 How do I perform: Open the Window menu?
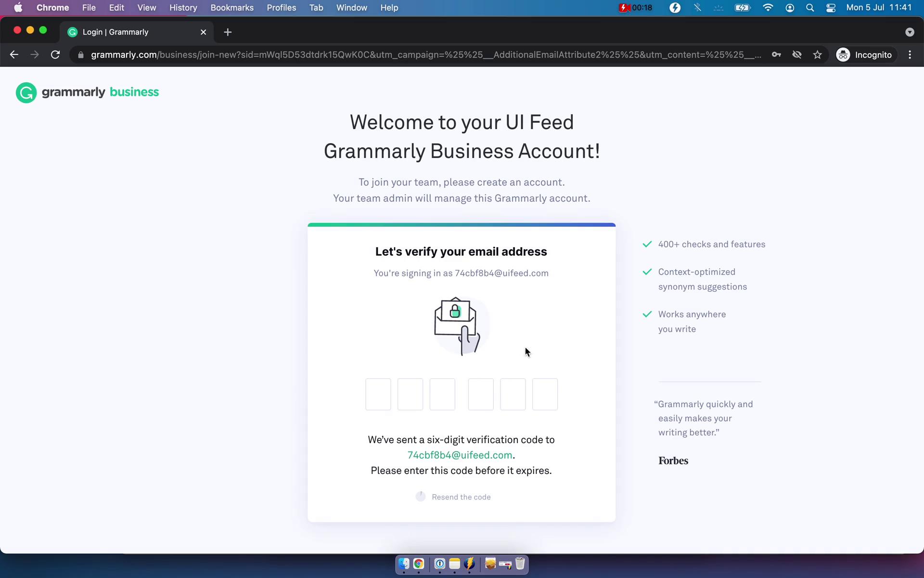[x=351, y=8]
